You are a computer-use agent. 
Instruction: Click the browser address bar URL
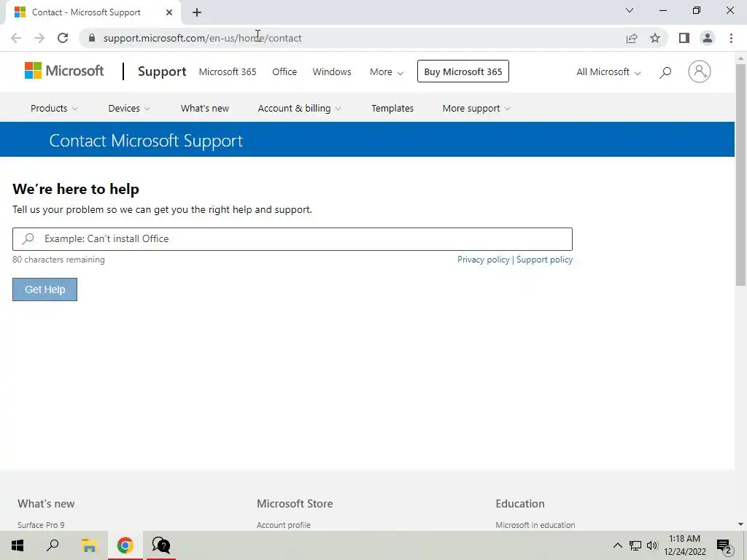[203, 38]
